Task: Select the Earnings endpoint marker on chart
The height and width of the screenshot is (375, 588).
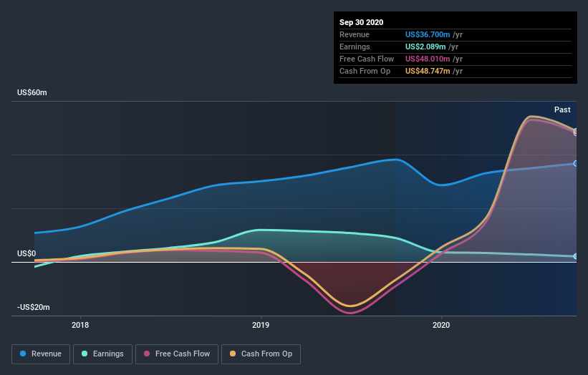Action: click(576, 256)
